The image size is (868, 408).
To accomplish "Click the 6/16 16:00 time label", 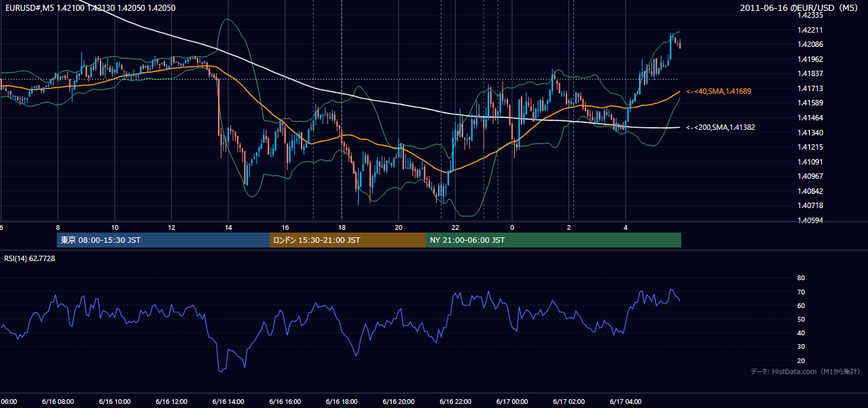I will click(x=285, y=401).
